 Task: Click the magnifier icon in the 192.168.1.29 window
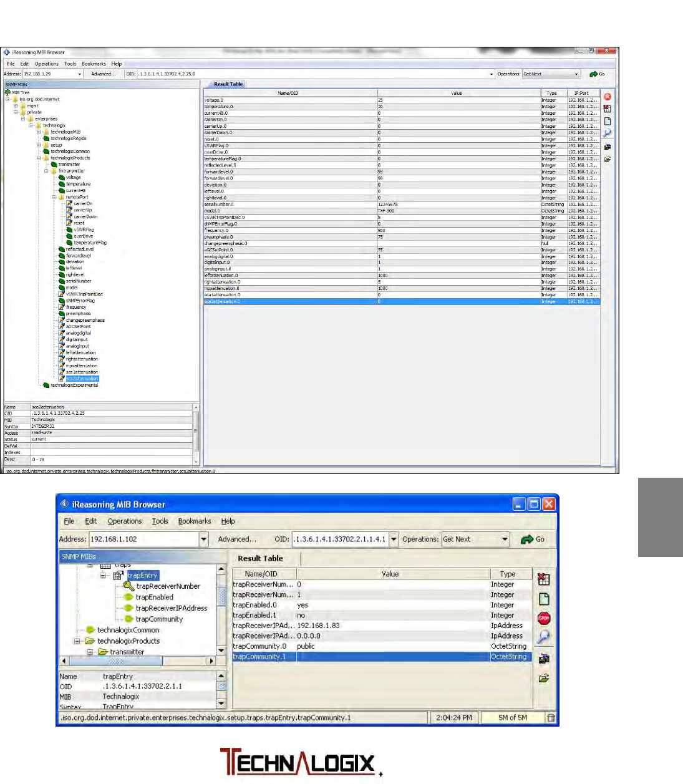coord(608,133)
